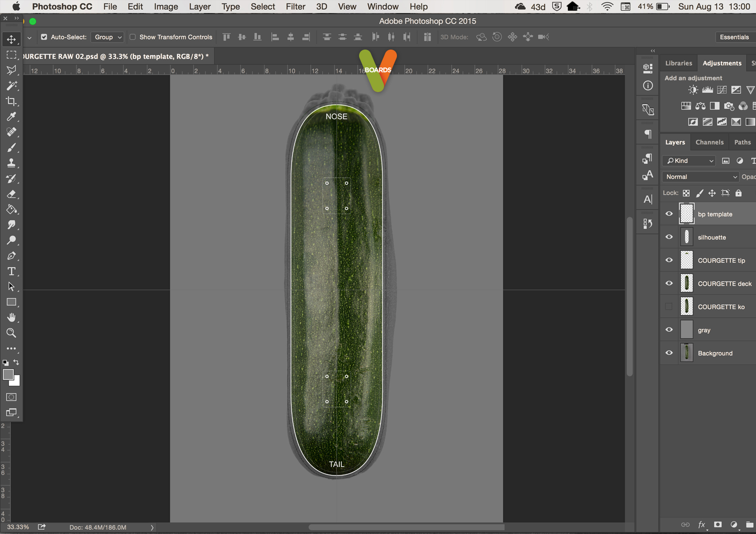Switch to the Libraries tab
This screenshot has height=534, width=756.
click(679, 63)
